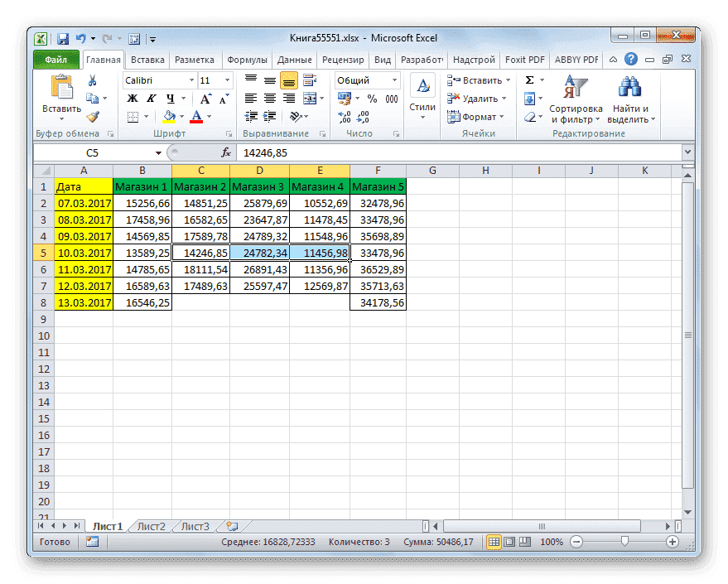Image resolution: width=728 pixels, height=584 pixels.
Task: Click the formula bar fx button
Action: [225, 152]
